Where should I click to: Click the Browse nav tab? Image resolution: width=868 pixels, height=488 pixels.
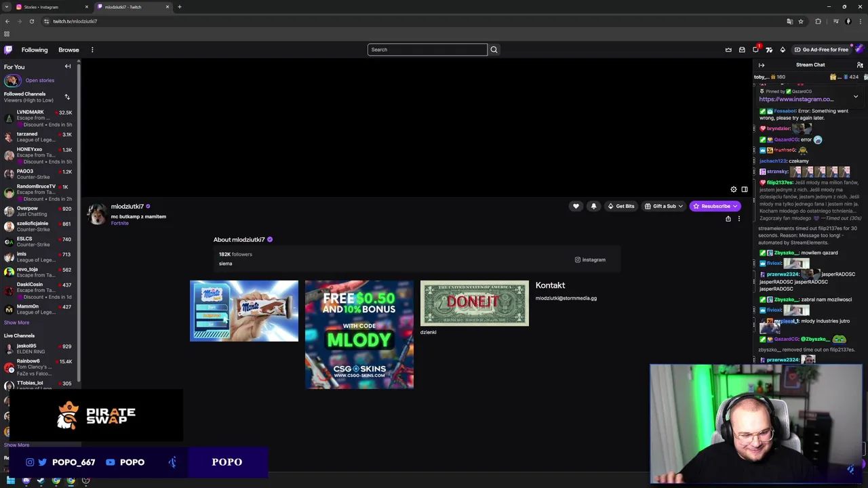point(68,49)
